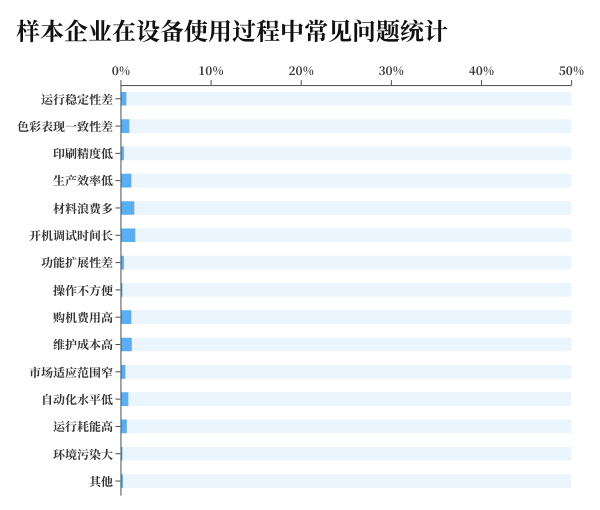Click the 环境污染大 label

coord(83,454)
